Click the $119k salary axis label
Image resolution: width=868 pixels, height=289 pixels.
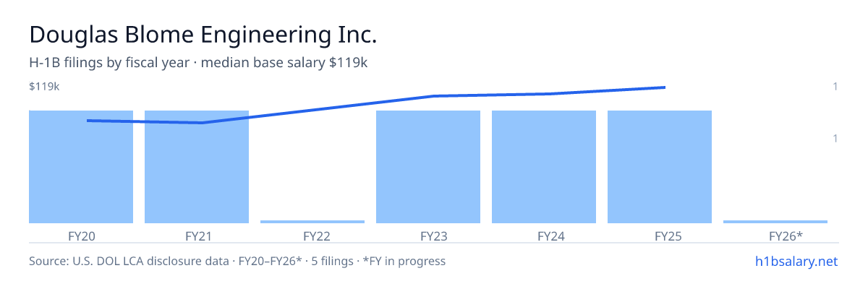coord(44,87)
